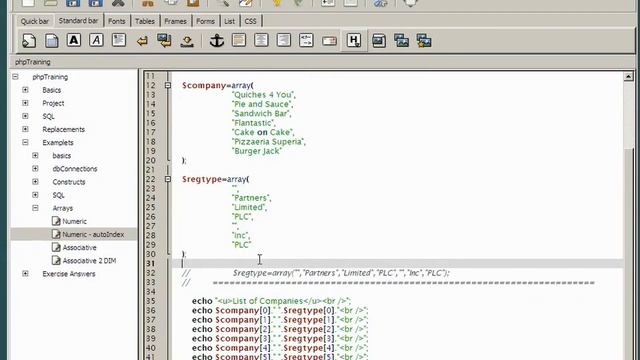The image size is (640, 360).
Task: Select the Numeric - autoIndex file
Action: point(93,234)
